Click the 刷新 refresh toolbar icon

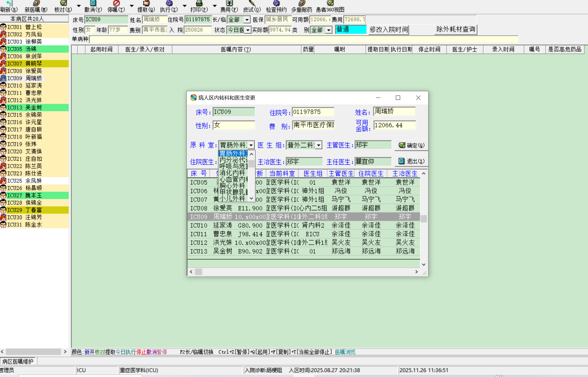[9, 3]
